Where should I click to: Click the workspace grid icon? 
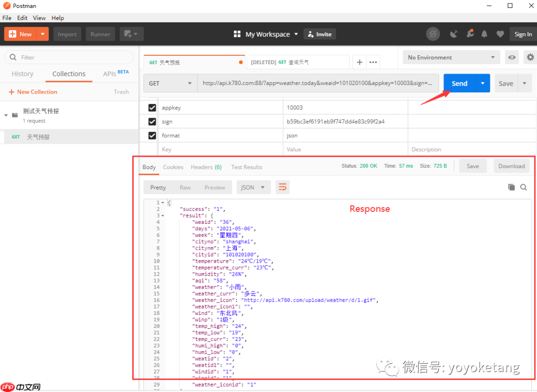point(237,34)
